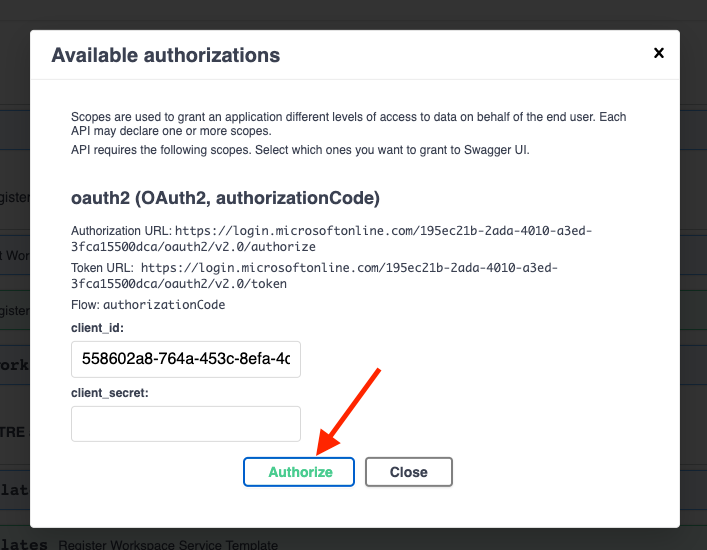Click the Flow: authorizationCode text
Image resolution: width=707 pixels, height=550 pixels.
(x=148, y=304)
